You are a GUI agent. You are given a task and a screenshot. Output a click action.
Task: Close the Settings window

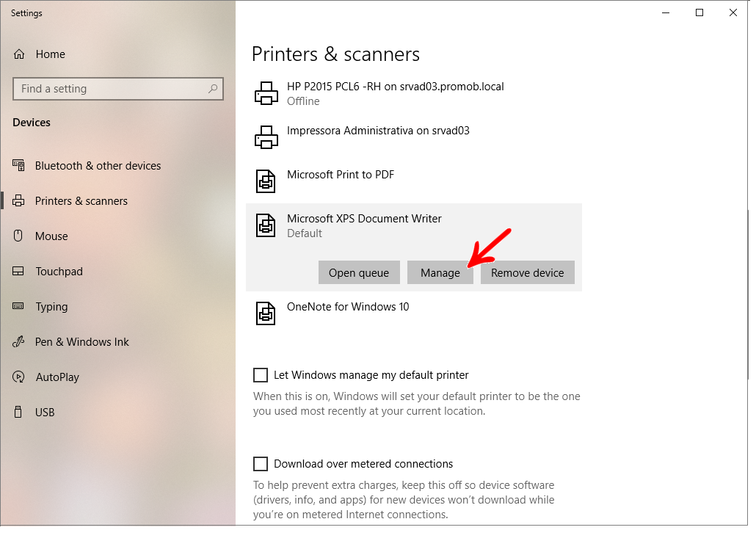click(733, 13)
